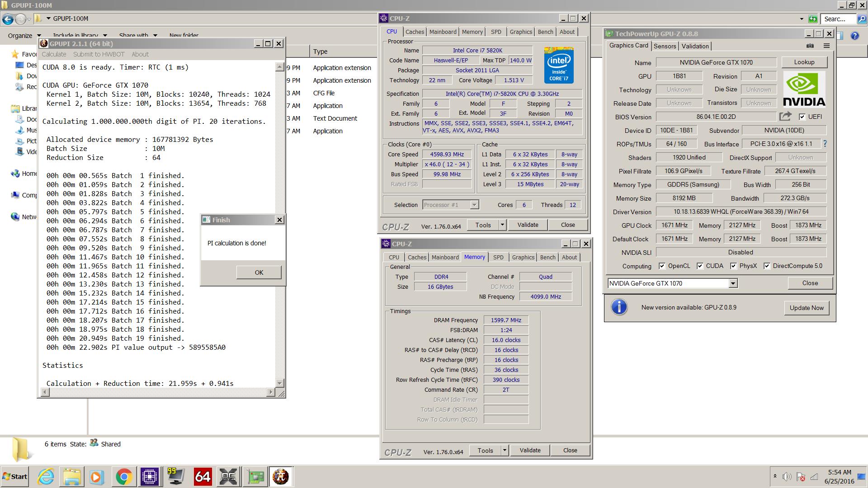This screenshot has width=868, height=488.
Task: Open Tools dropdown arrow in lower CPU-Z
Action: (504, 450)
